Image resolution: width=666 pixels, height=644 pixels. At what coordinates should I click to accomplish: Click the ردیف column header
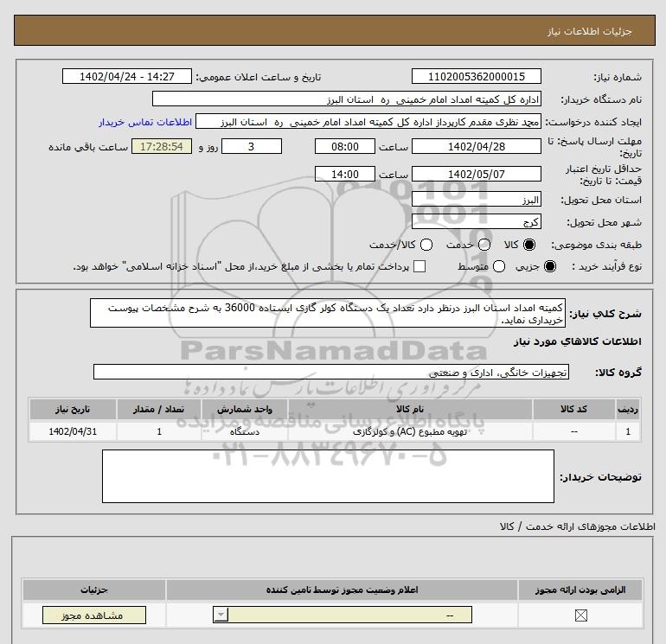pos(628,409)
